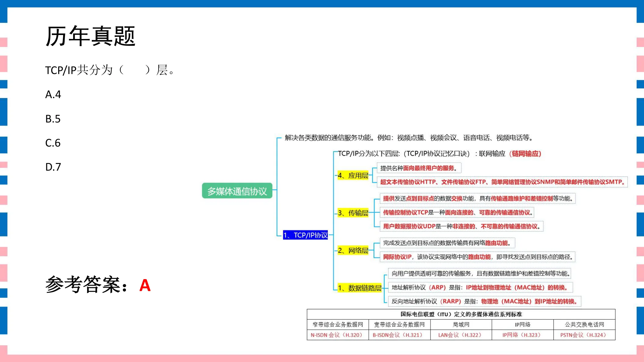Click the 窄带综合业务数据网 table cell

click(x=338, y=325)
